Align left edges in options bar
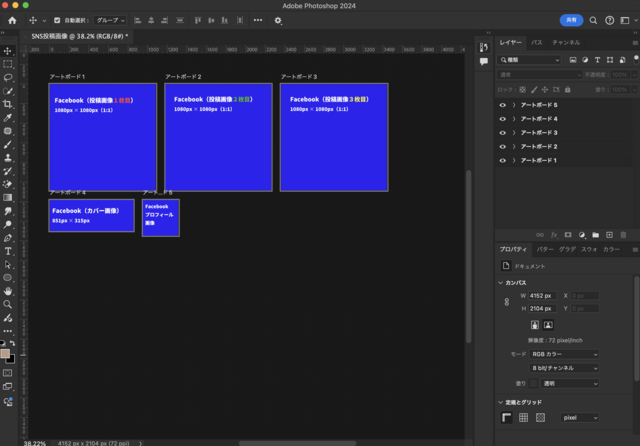The width and height of the screenshot is (640, 446). (138, 20)
